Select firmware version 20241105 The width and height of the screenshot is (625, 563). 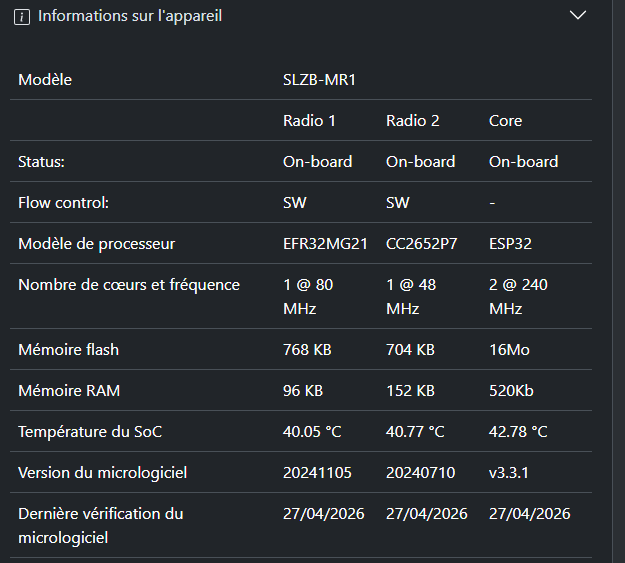[x=317, y=473]
